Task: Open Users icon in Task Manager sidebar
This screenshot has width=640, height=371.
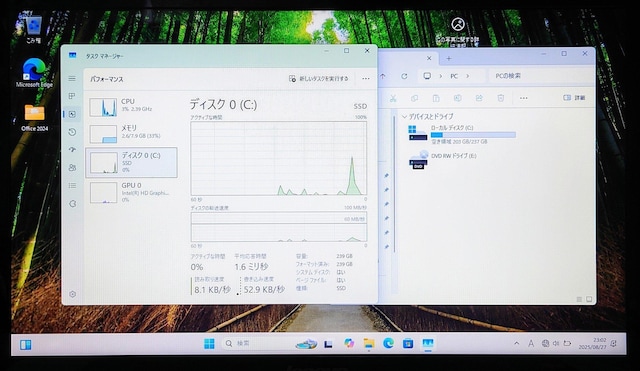Action: tap(72, 167)
